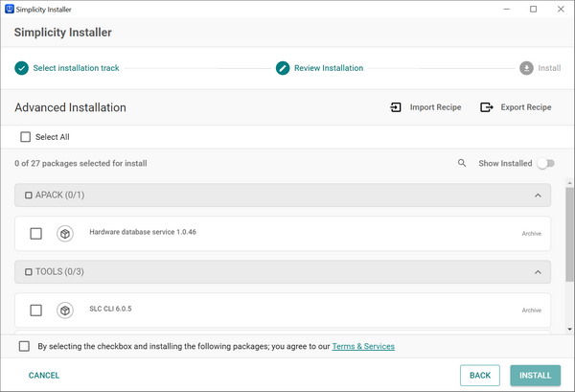Open the package search magnifier

tap(462, 163)
